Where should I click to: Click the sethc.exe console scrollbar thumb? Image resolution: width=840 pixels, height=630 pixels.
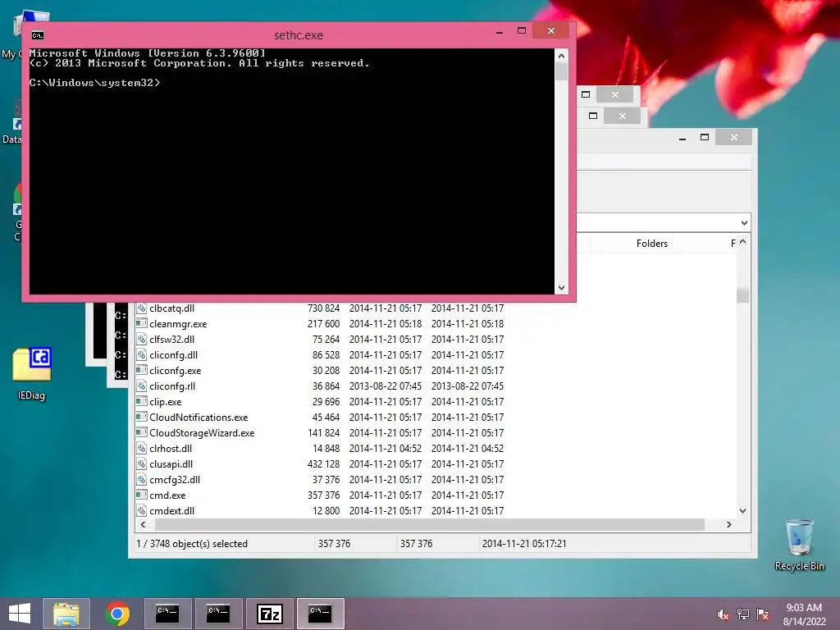click(x=561, y=71)
